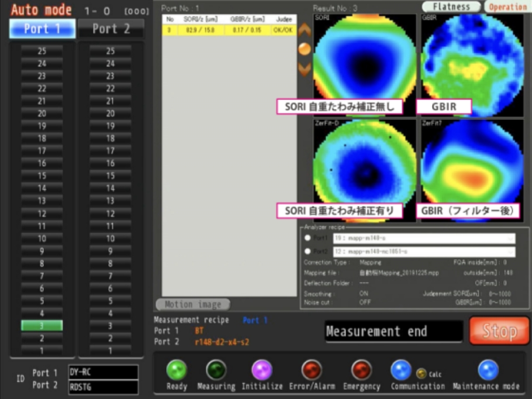Image resolution: width=532 pixels, height=399 pixels.
Task: Expand the Port2 recipe dropdown mapp-m148-mc1651-s
Action: [424, 252]
